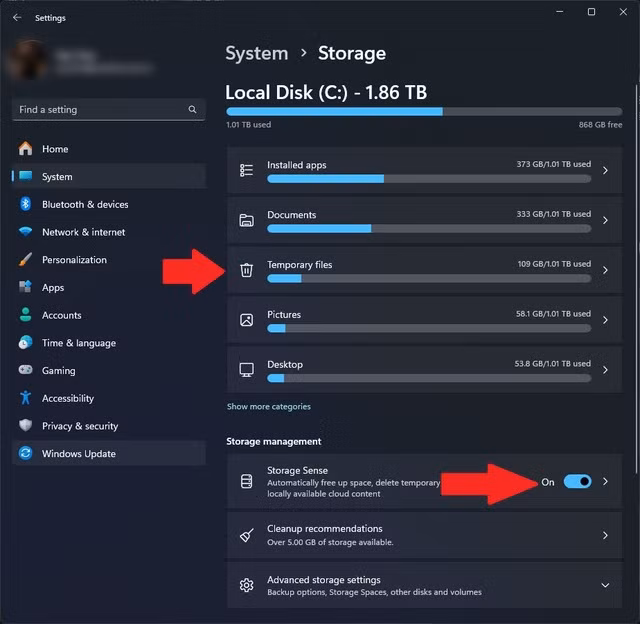
Task: Click the Pictures image icon
Action: (247, 320)
